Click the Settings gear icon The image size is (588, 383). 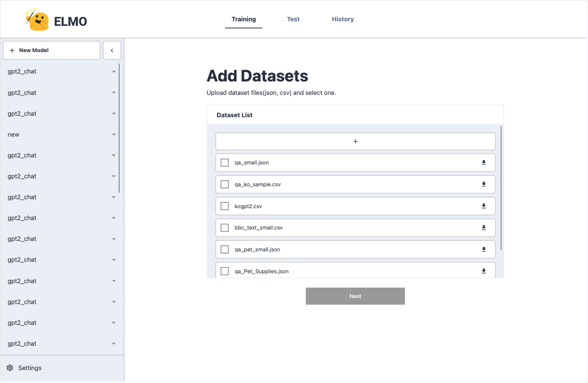[10, 368]
